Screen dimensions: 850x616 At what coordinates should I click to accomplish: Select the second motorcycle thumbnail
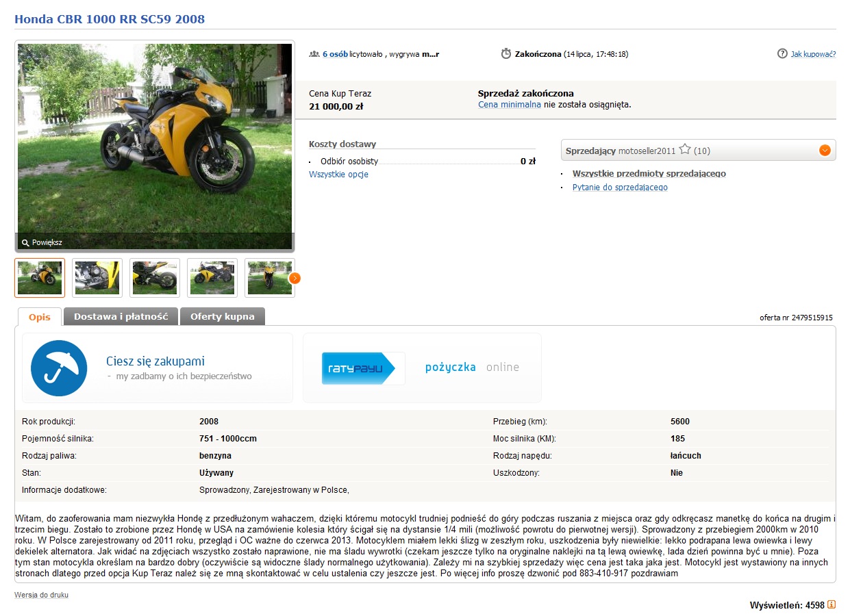coord(97,278)
